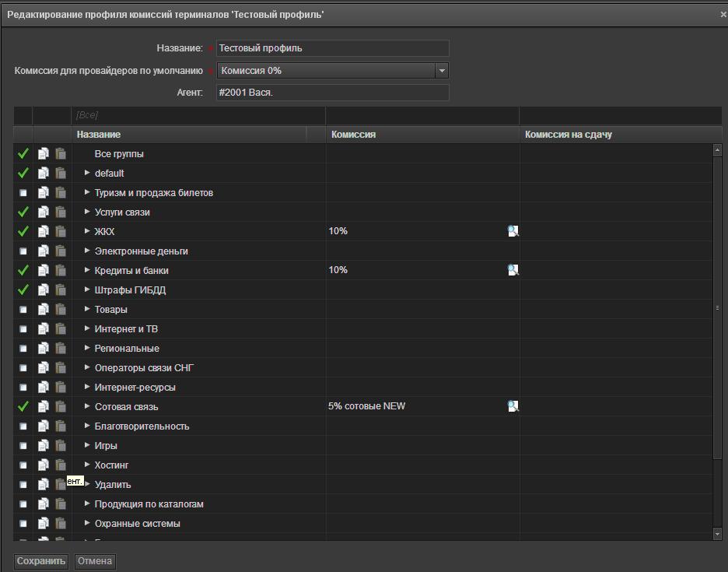The height and width of the screenshot is (572, 728).
Task: Expand the Услуги связи group
Action: [x=87, y=212]
